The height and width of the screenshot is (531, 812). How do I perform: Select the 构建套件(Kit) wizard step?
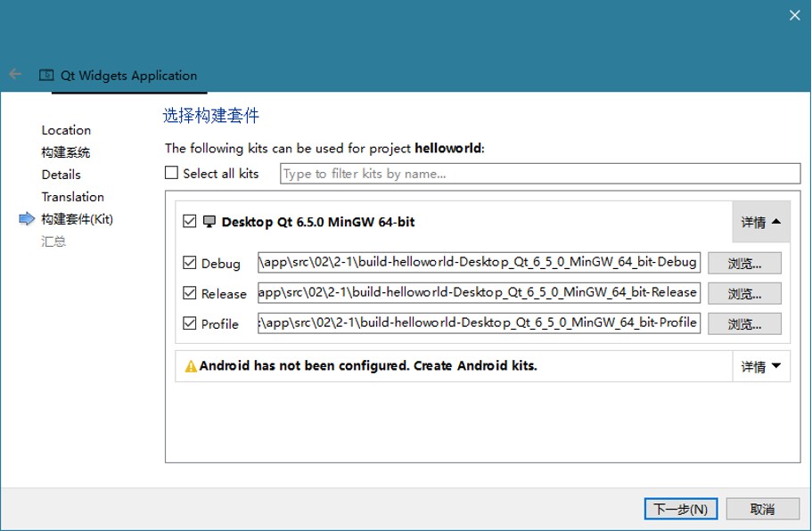click(x=78, y=219)
